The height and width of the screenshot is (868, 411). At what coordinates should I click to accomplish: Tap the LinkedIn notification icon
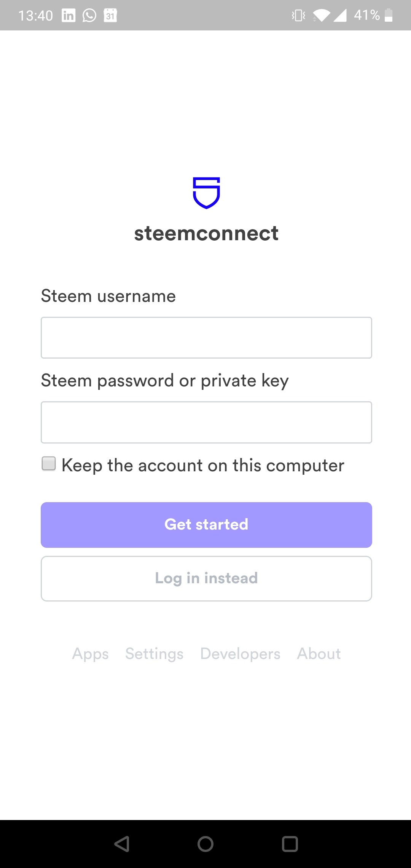[68, 16]
